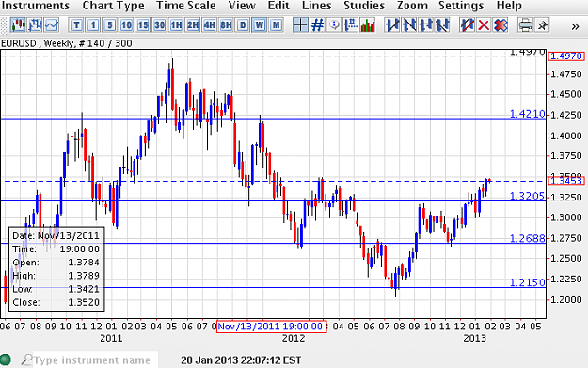Click the toolbar drag handle grip
Image resolution: width=588 pixels, height=368 pixels.
[x=4, y=25]
